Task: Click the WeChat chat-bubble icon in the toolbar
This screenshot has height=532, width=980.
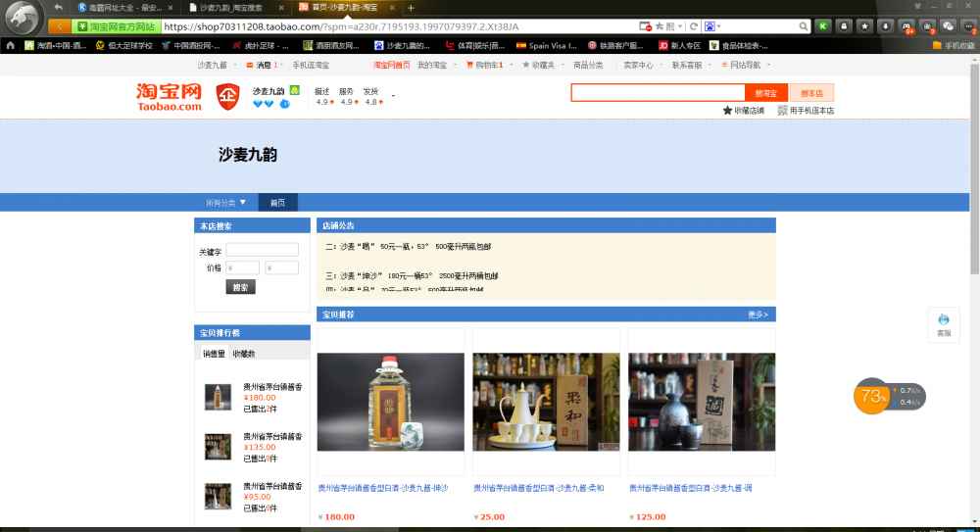Action: click(948, 26)
